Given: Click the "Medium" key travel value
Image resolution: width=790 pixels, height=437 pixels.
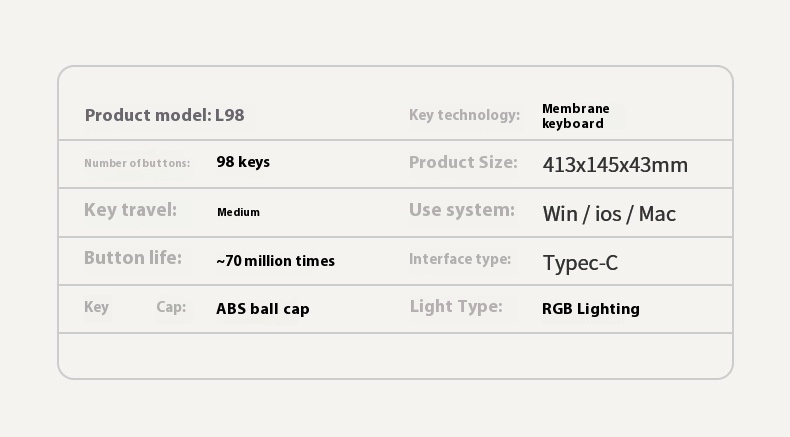Looking at the screenshot, I should [238, 212].
